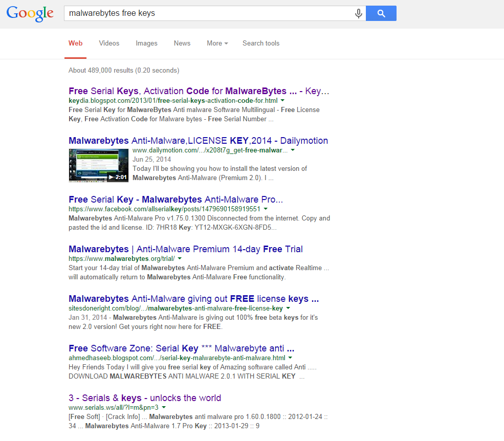Click the www.malwarebytes.org/trial green URL text
The height and width of the screenshot is (441, 504).
tap(121, 259)
